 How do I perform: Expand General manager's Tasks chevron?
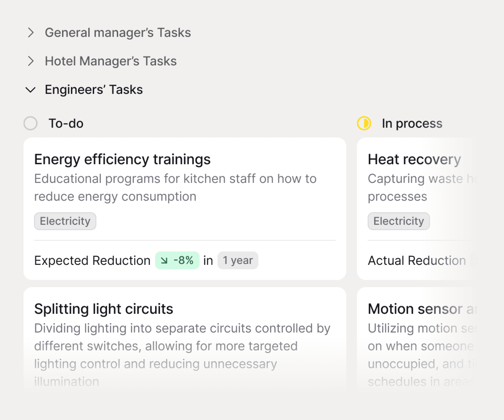pos(31,33)
